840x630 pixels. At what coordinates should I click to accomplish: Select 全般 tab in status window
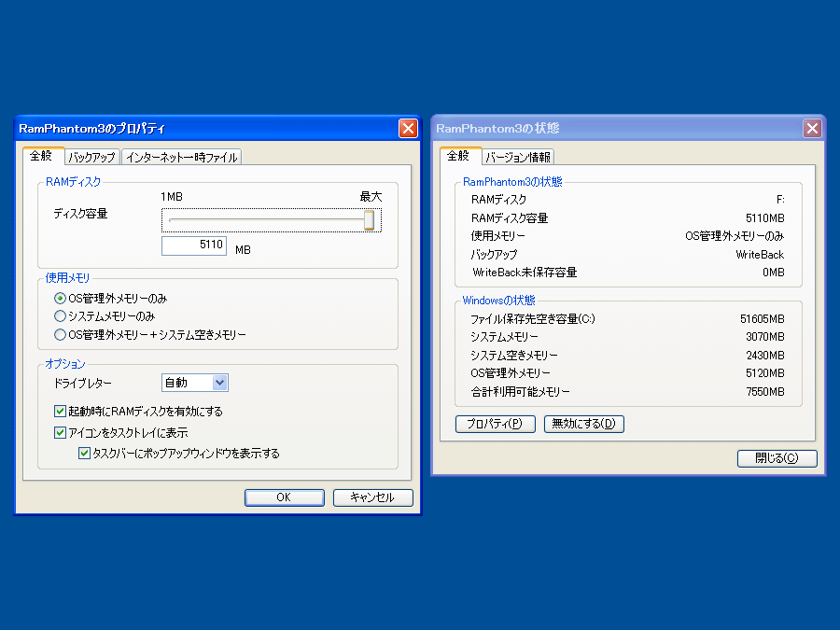tap(459, 156)
